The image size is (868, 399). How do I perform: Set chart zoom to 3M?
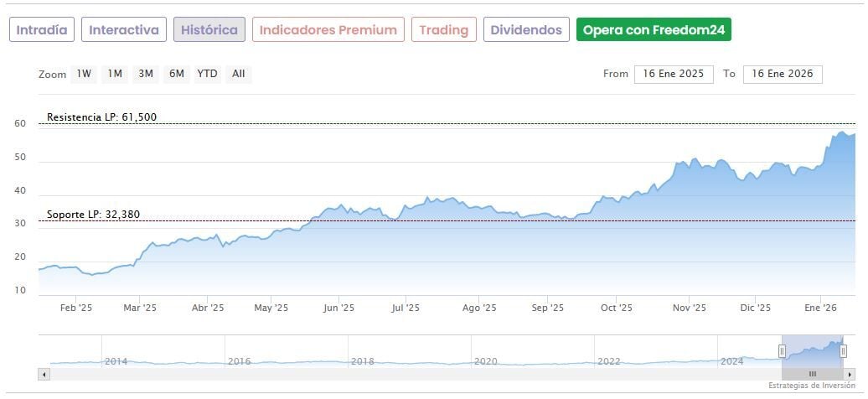tap(146, 74)
